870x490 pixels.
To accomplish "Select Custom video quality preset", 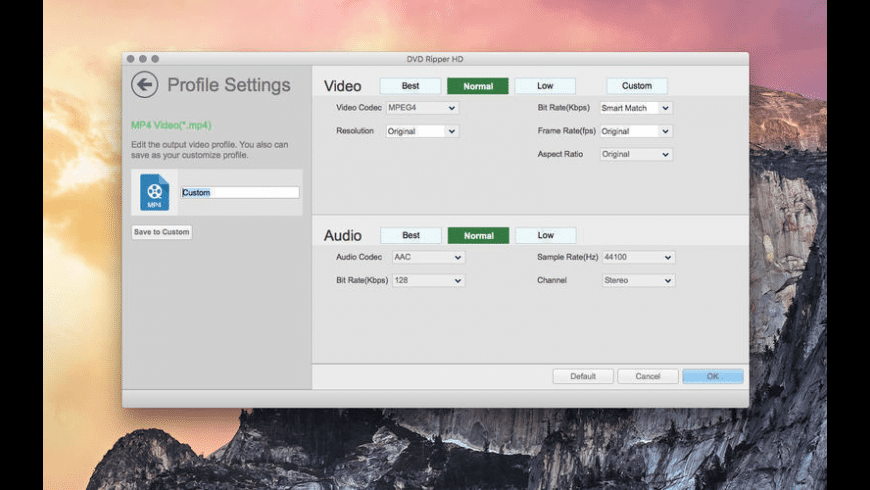I will (636, 86).
